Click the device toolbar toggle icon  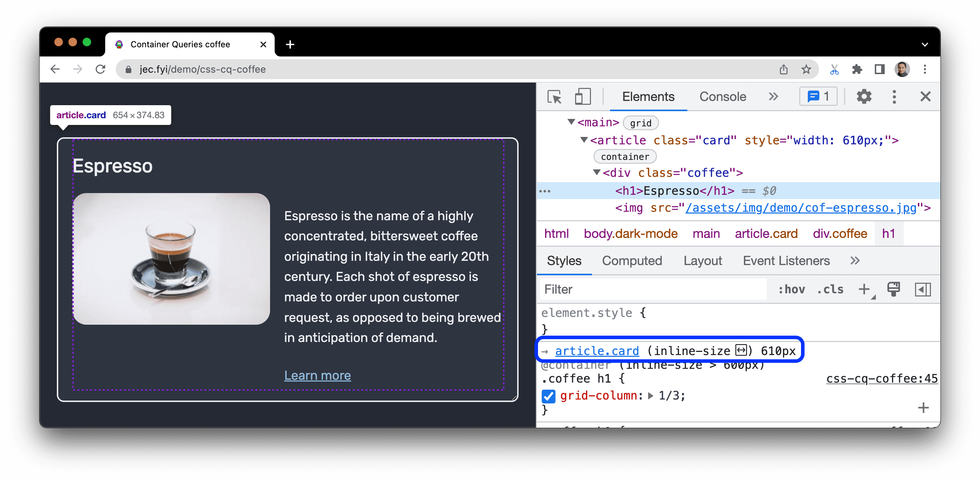pyautogui.click(x=581, y=97)
